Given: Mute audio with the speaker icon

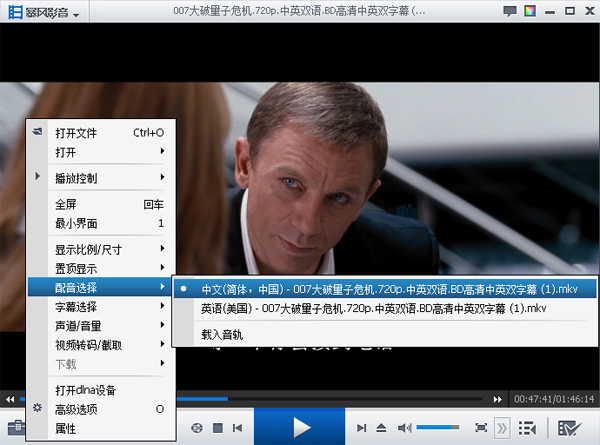Looking at the screenshot, I should point(404,428).
